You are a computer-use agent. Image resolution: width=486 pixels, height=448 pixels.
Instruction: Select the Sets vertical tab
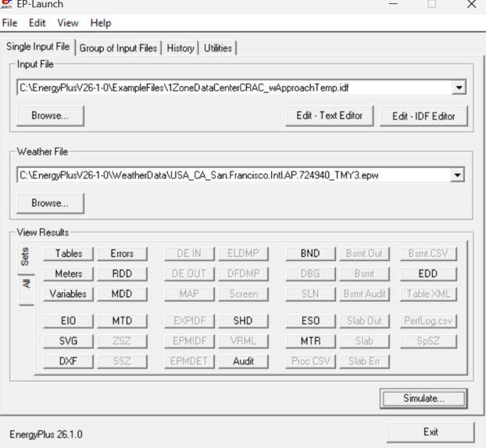coord(26,257)
